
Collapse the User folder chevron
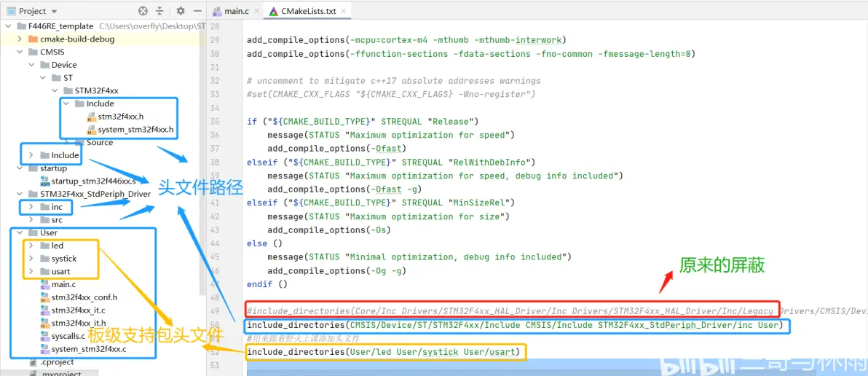tap(20, 232)
